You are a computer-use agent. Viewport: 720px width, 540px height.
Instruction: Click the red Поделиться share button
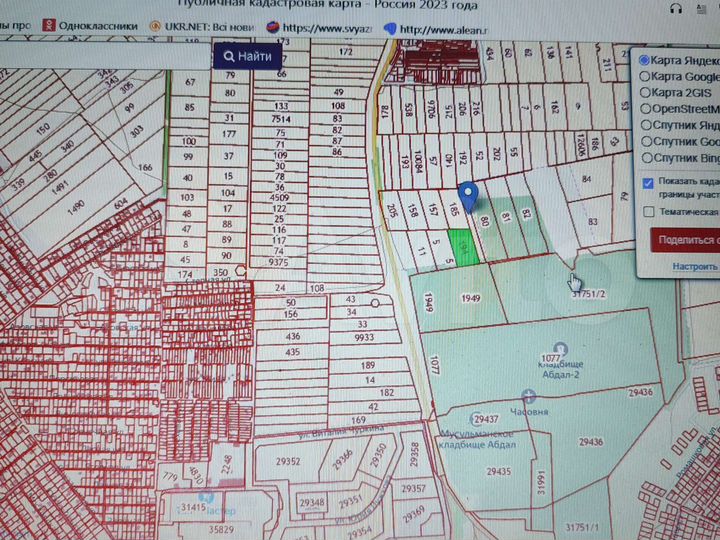coord(686,240)
